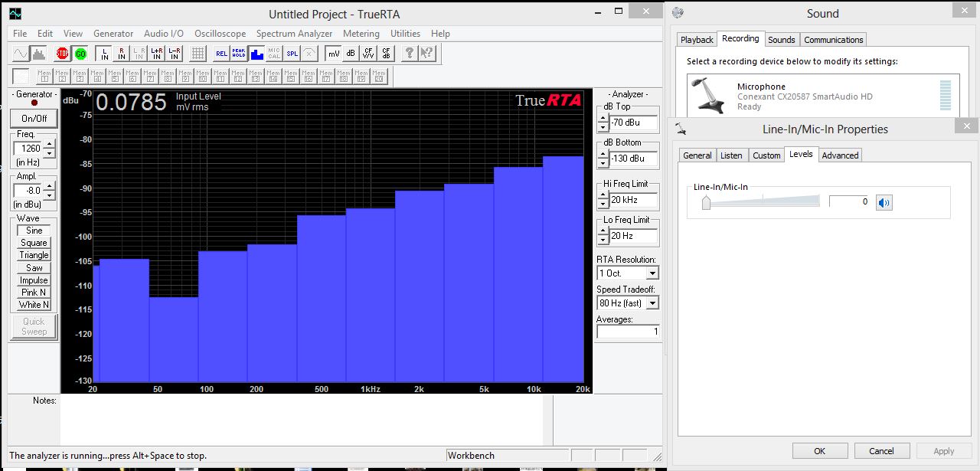Choose the CF V/V units icon
This screenshot has width=980, height=471.
pos(368,54)
